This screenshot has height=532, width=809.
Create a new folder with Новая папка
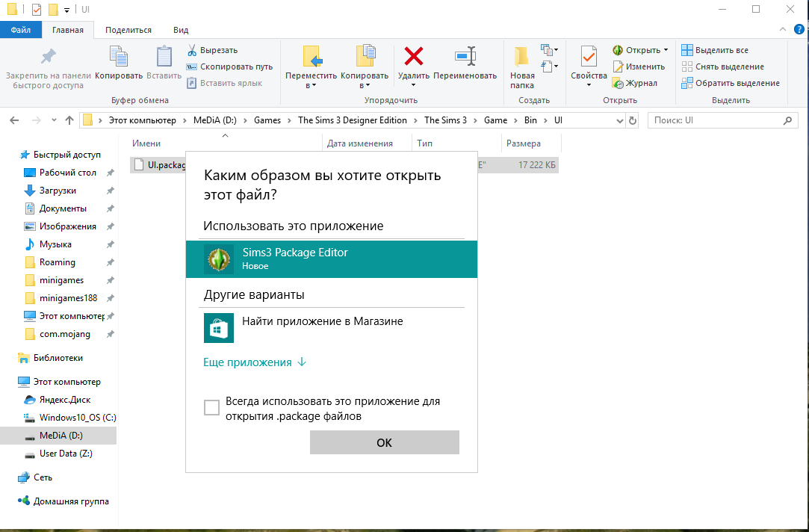coord(522,67)
